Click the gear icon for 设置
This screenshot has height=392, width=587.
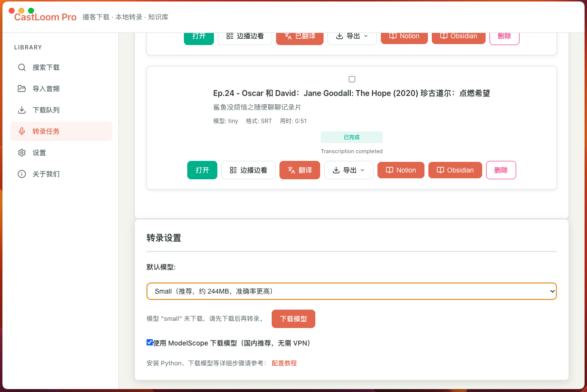(x=22, y=153)
